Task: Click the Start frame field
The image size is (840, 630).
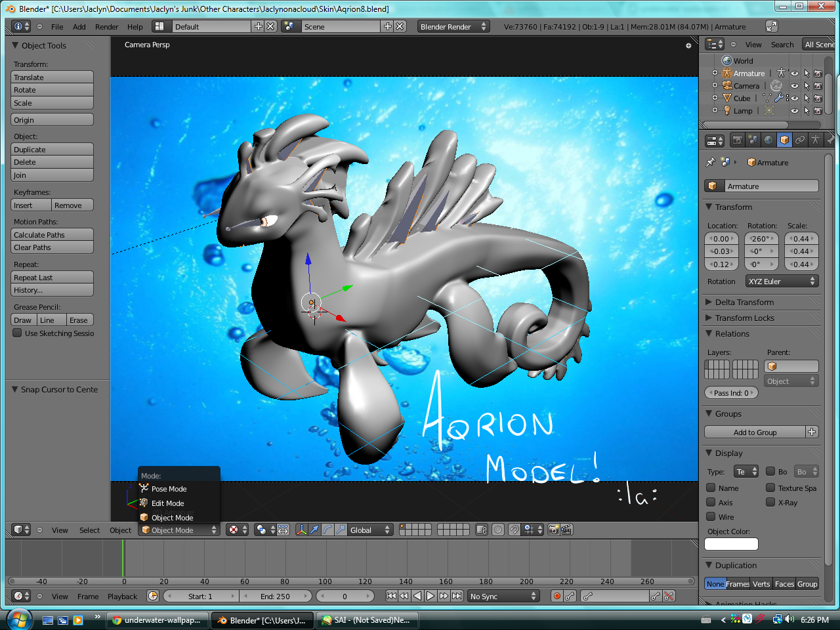Action: pyautogui.click(x=200, y=596)
